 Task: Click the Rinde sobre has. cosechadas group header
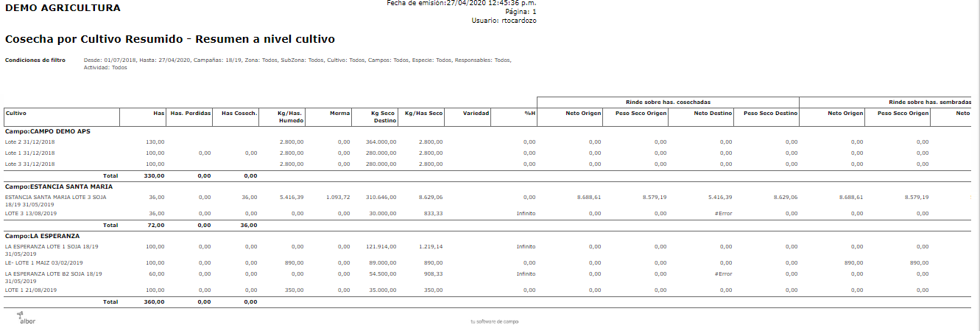pyautogui.click(x=669, y=101)
